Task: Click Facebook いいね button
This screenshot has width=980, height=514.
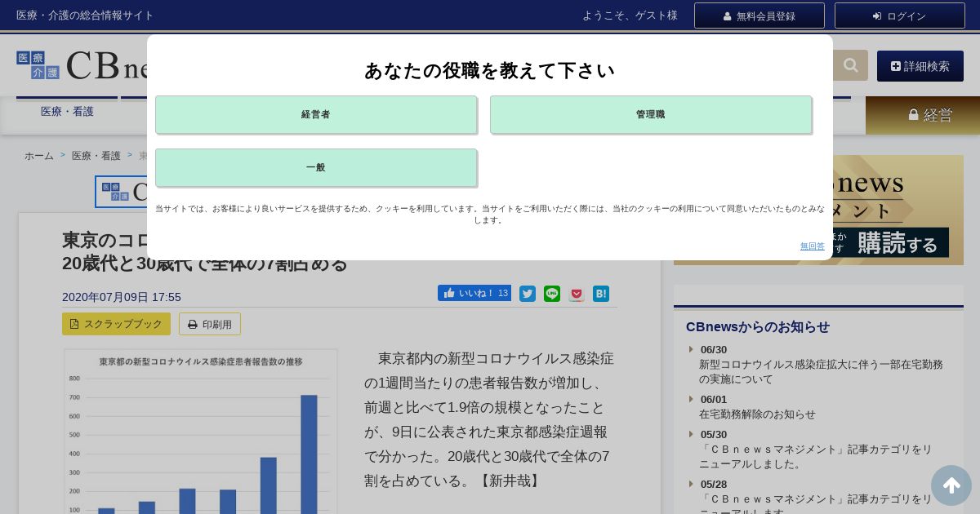Action: click(x=474, y=293)
